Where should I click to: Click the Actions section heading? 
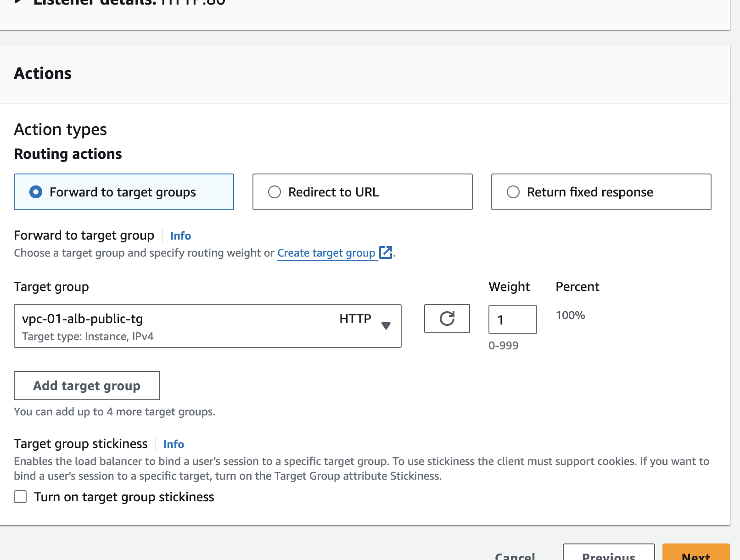click(43, 73)
